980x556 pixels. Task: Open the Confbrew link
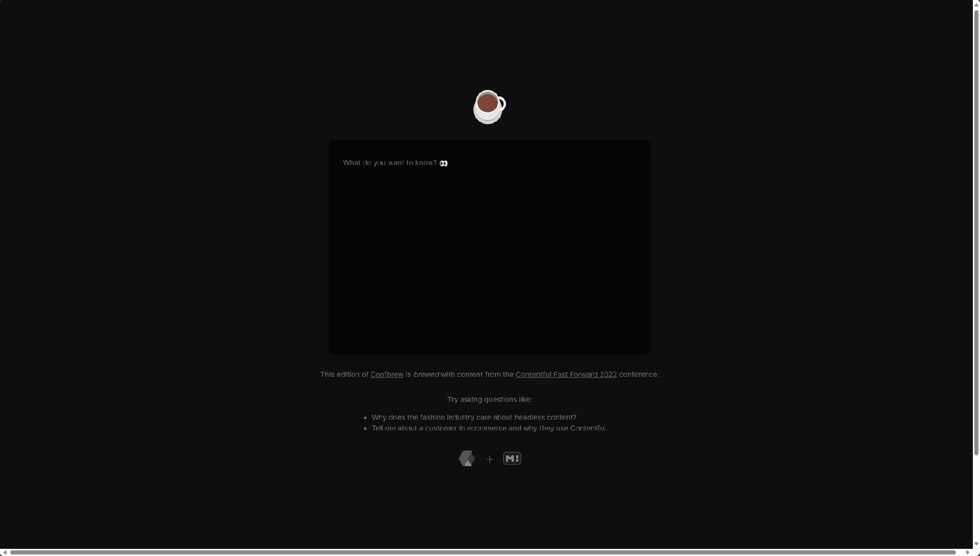386,374
